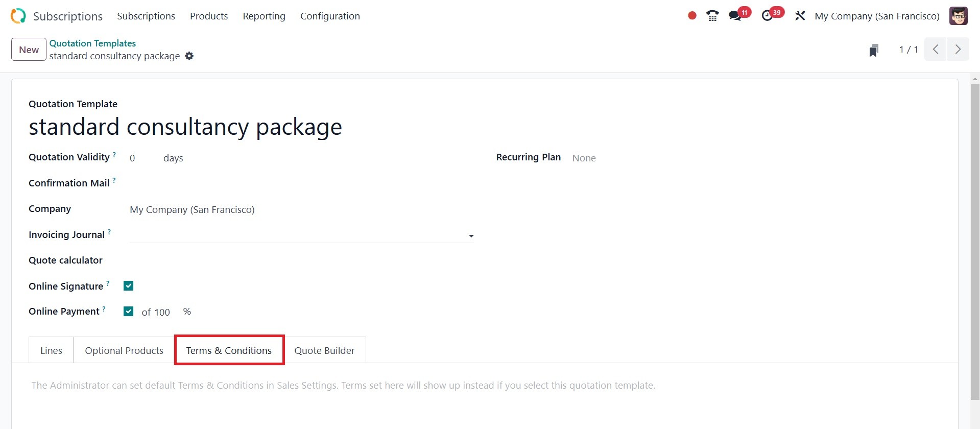Open the company switcher dropdown

pos(877,16)
